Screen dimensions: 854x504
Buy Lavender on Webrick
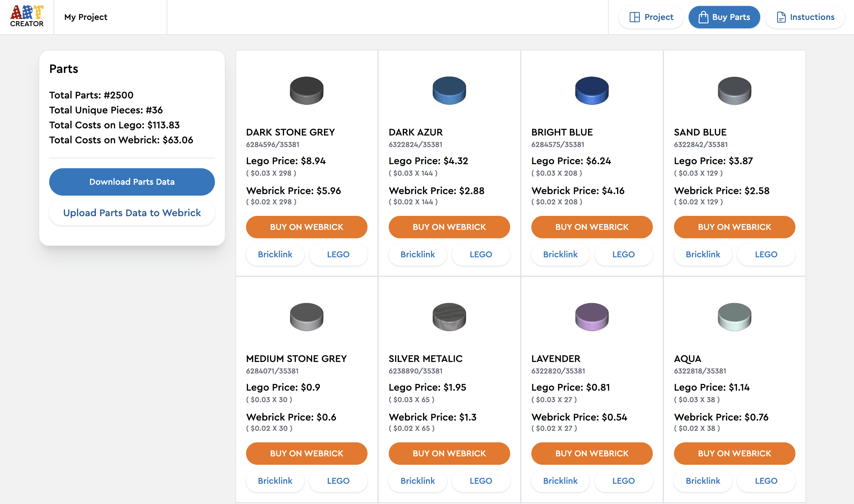[592, 454]
